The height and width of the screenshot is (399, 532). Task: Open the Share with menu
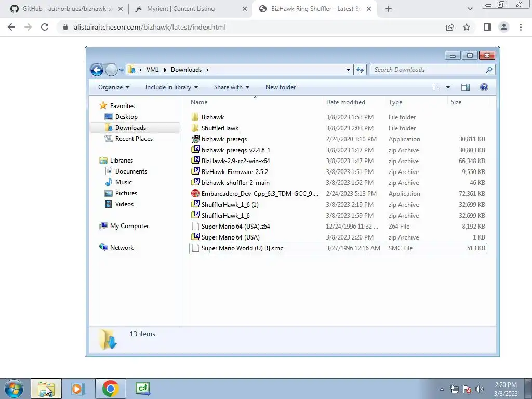[231, 87]
